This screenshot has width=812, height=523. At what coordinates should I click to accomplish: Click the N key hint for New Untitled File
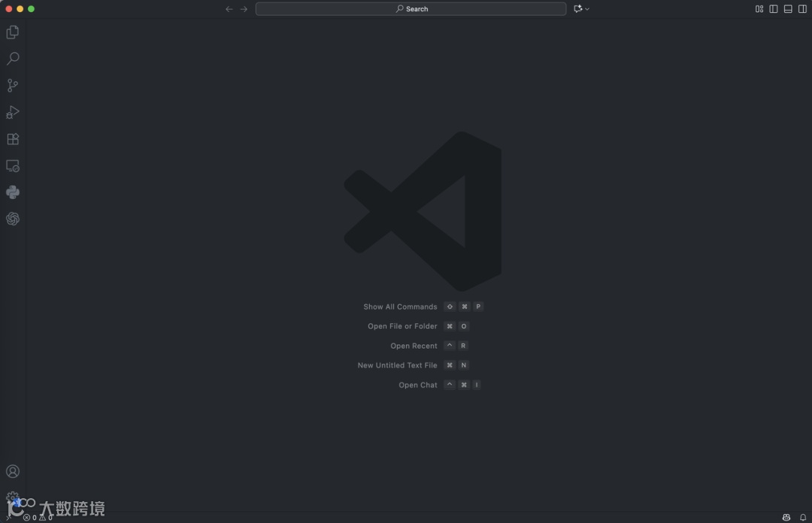point(464,365)
